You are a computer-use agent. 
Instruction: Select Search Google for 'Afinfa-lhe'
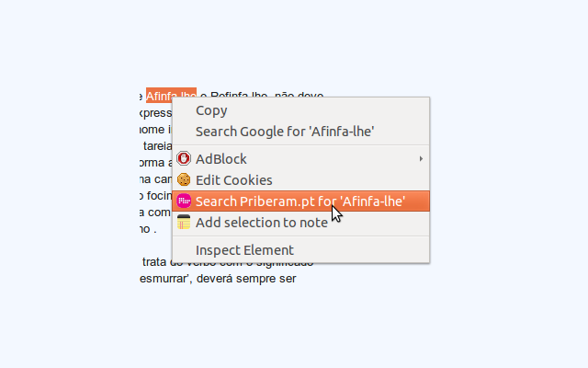[x=285, y=132]
